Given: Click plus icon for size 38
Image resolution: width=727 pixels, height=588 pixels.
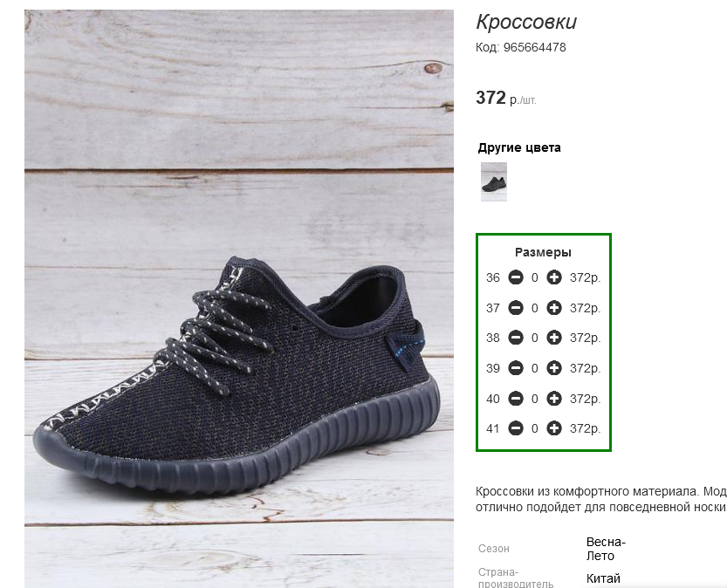Looking at the screenshot, I should click(x=554, y=338).
